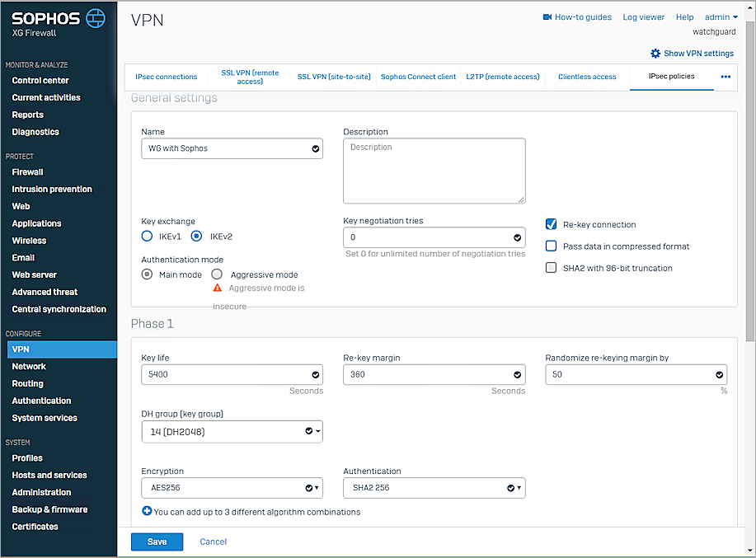Select the IKEv1 key exchange option
Image resolution: width=756 pixels, height=558 pixels.
[x=147, y=237]
